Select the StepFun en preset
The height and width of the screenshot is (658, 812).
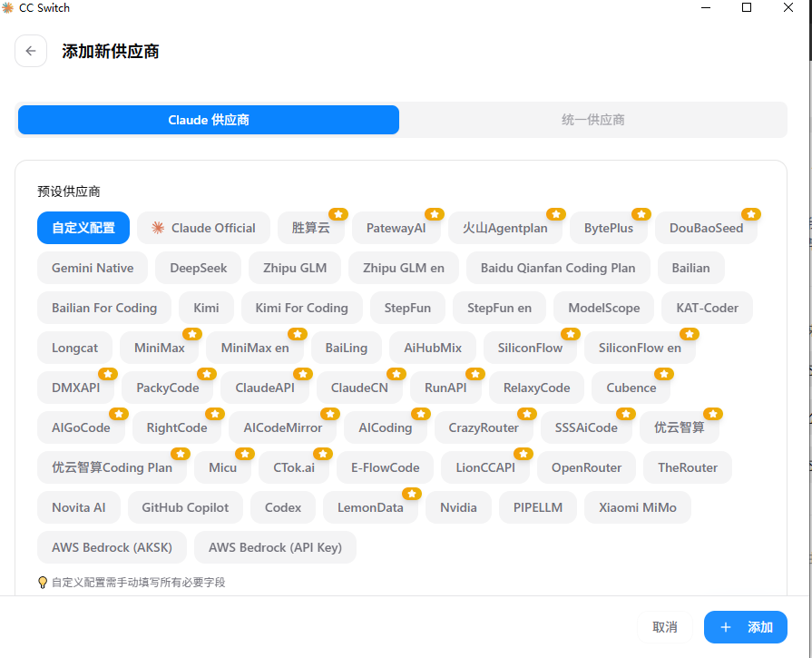click(499, 308)
